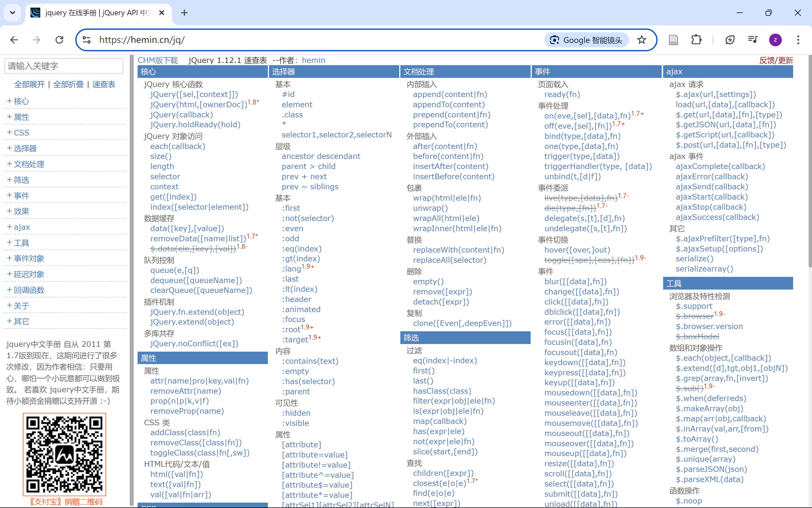Viewport: 812px width, 508px height.
Task: Open hover([over,]out) reference
Action: tap(577, 250)
